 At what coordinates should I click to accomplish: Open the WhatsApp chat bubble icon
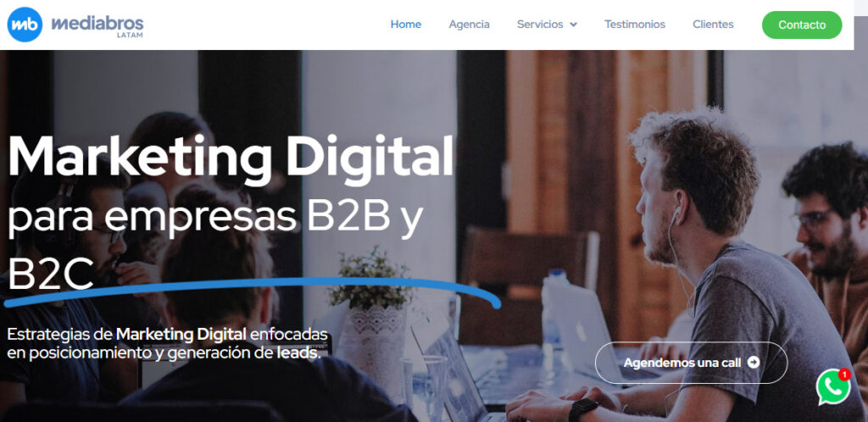pyautogui.click(x=832, y=387)
